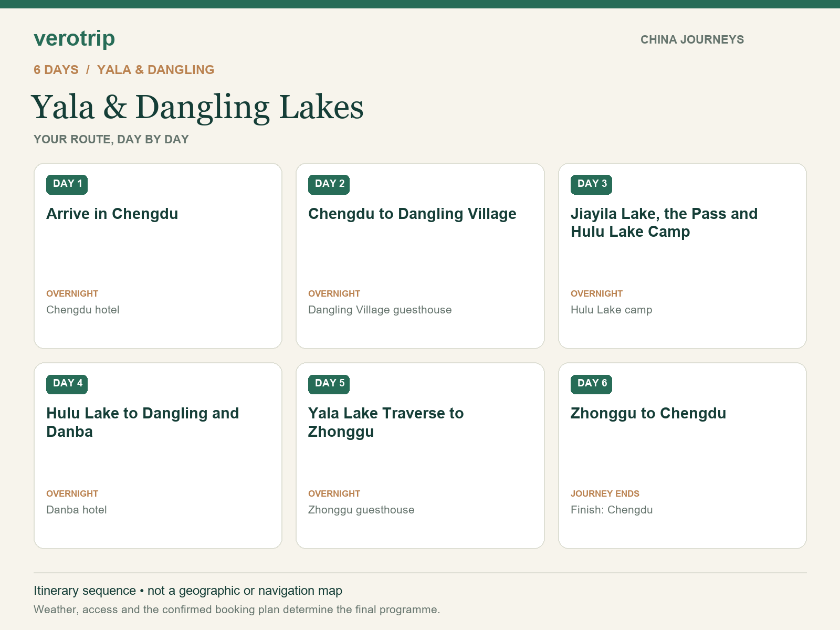Click the DAY 4 badge
This screenshot has height=630, width=840.
[67, 384]
